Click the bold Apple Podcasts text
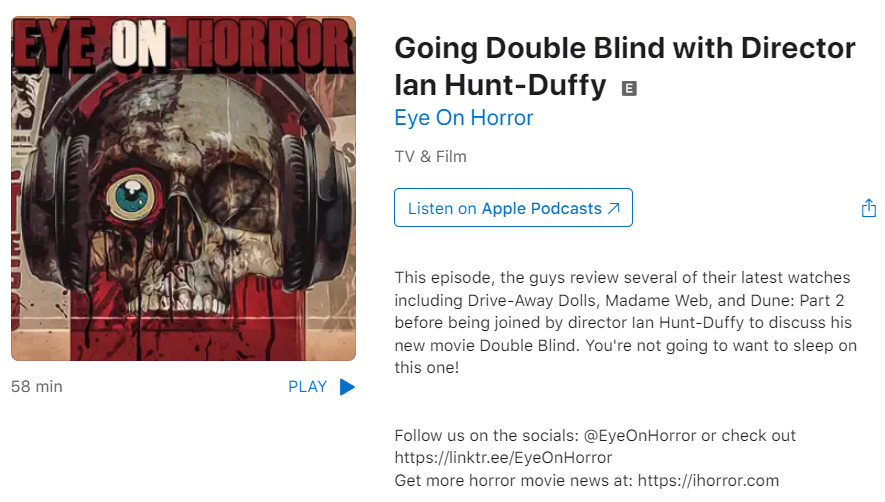This screenshot has height=502, width=885. (x=542, y=208)
